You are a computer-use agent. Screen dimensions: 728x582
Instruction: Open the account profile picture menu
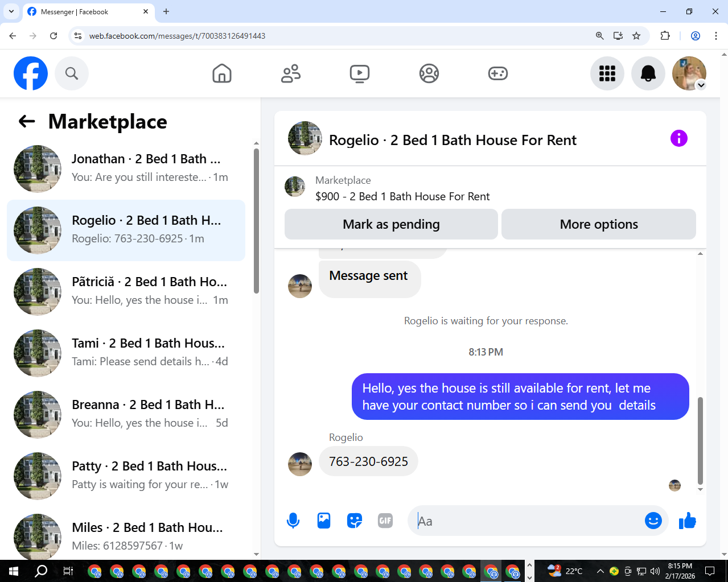(689, 73)
